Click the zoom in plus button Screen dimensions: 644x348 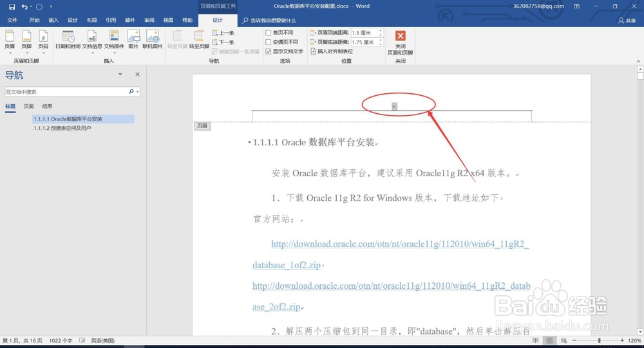pyautogui.click(x=622, y=340)
